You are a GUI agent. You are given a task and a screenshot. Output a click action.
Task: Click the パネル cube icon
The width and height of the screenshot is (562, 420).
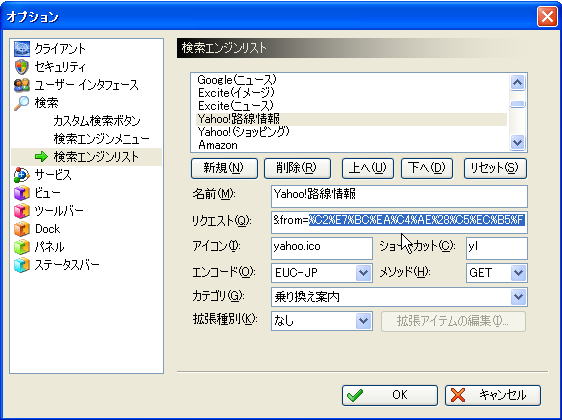22,247
